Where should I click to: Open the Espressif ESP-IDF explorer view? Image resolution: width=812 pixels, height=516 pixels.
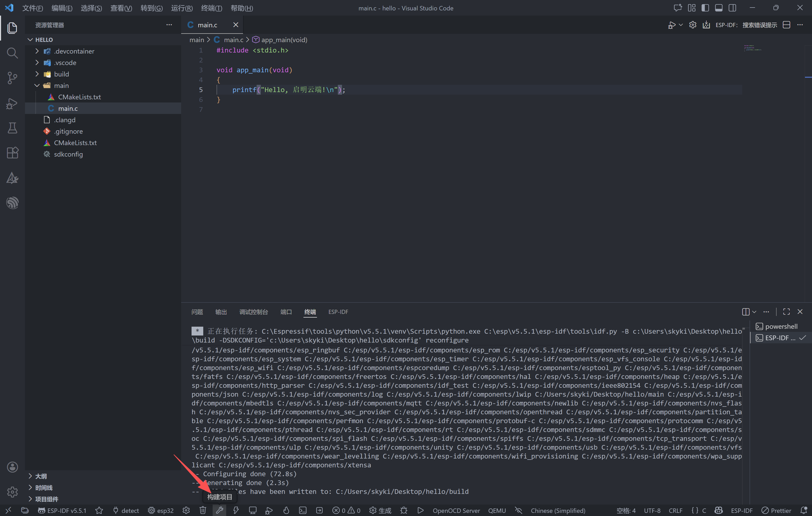tap(12, 203)
